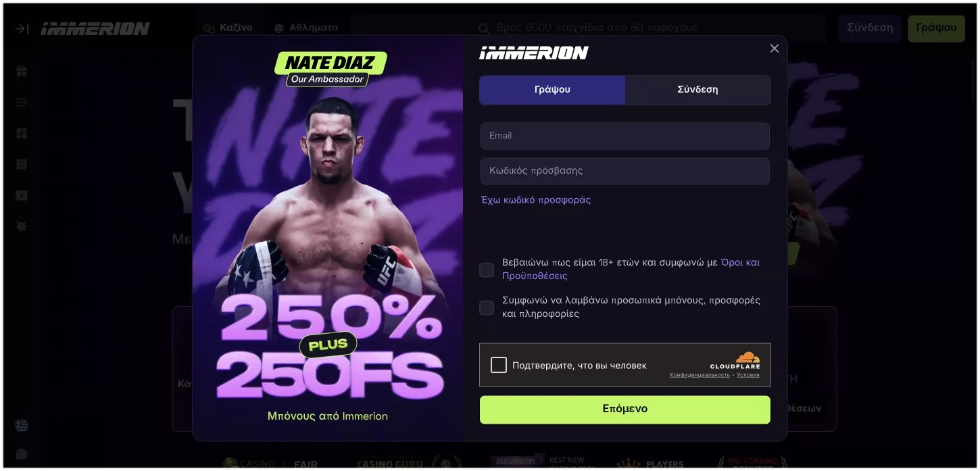The image size is (980, 471).
Task: Click the Immerion logo in header
Action: coord(95,28)
